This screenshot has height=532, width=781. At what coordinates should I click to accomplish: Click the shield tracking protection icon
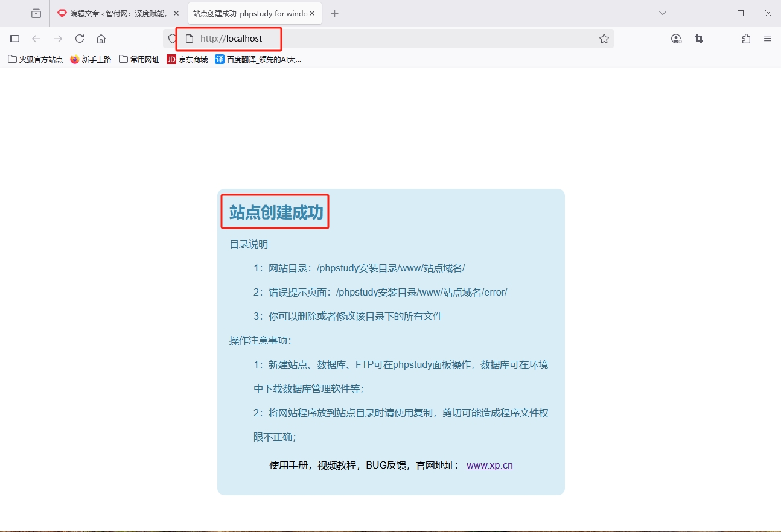pos(172,39)
